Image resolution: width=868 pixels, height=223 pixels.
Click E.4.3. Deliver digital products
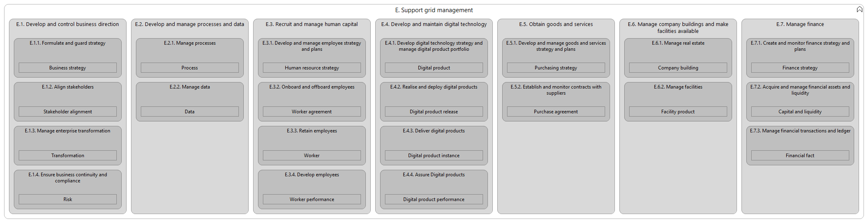click(x=434, y=131)
